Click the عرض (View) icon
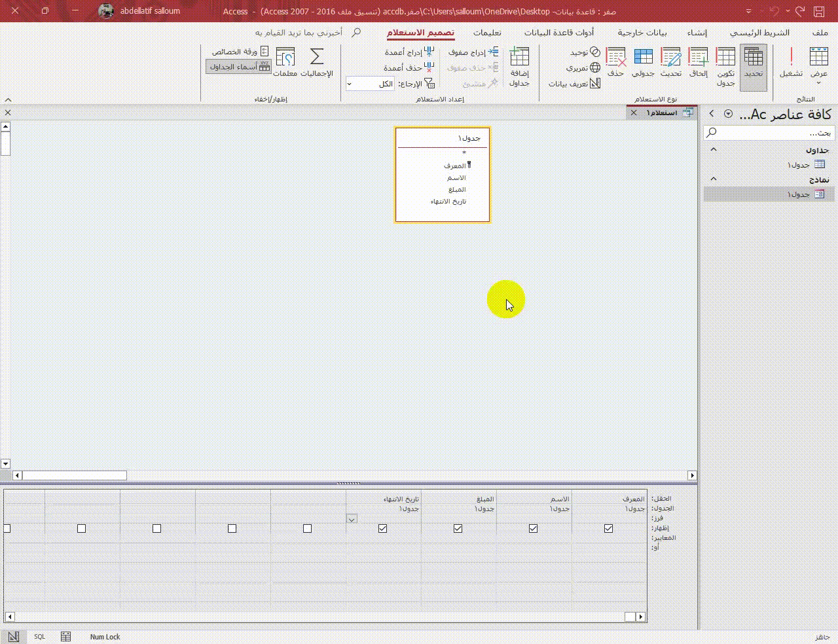 (819, 58)
